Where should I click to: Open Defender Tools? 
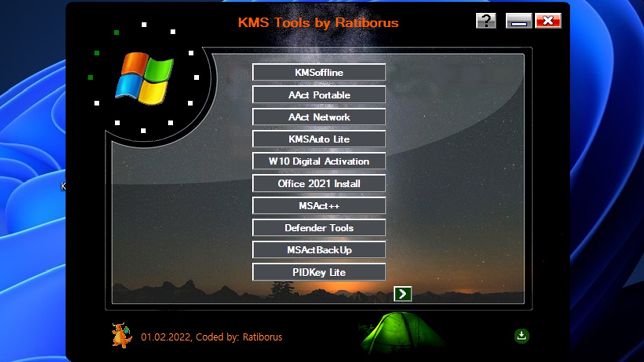pyautogui.click(x=319, y=228)
